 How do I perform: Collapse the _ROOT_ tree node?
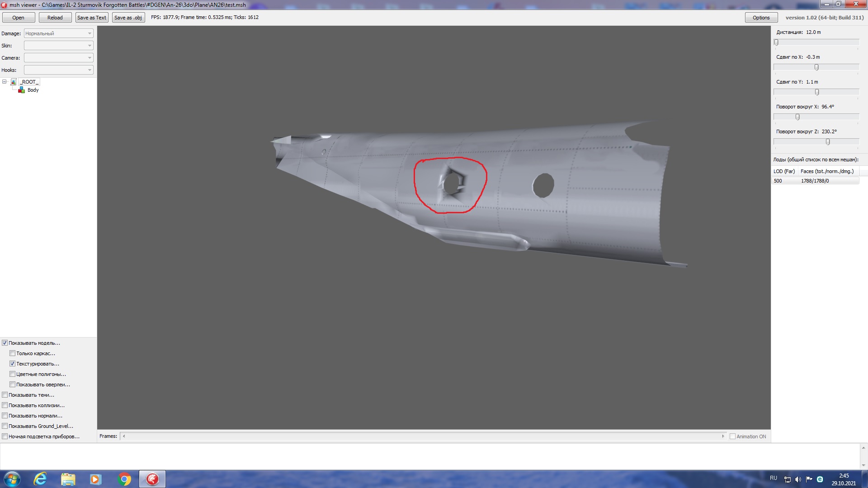click(5, 82)
